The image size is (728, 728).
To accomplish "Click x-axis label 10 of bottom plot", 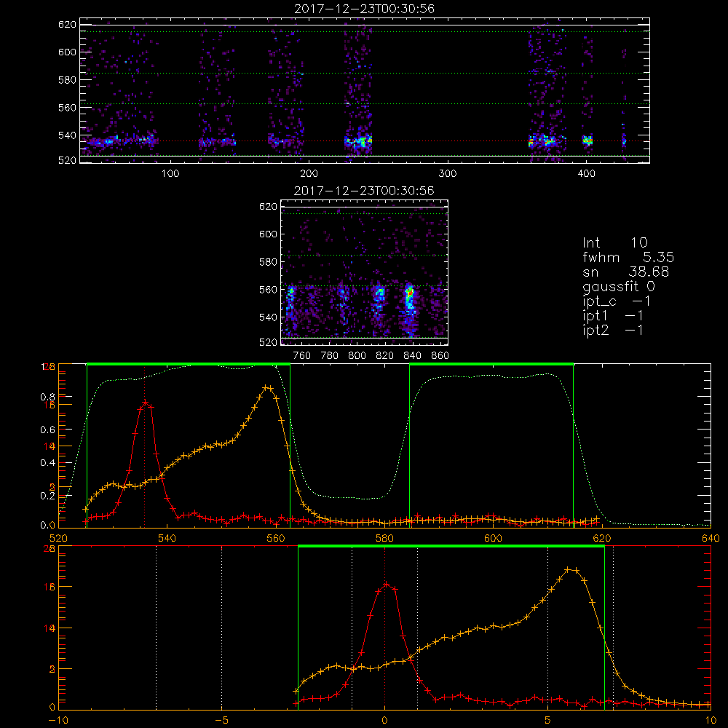I will pyautogui.click(x=711, y=720).
